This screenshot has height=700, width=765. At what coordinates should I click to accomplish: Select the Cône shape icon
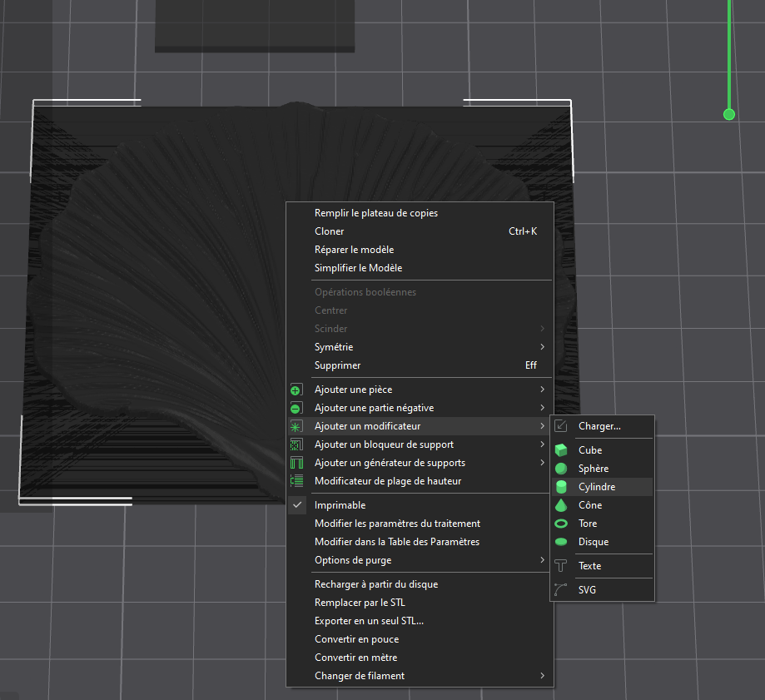pyautogui.click(x=561, y=505)
